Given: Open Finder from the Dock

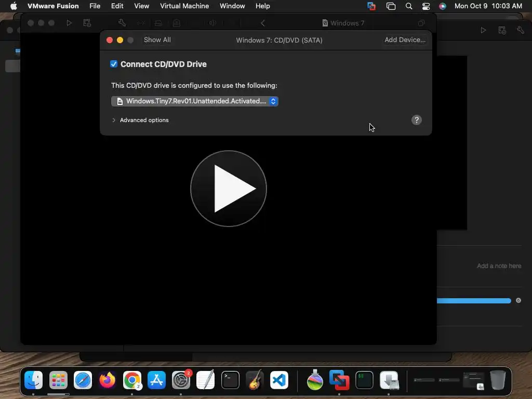Looking at the screenshot, I should point(33,380).
